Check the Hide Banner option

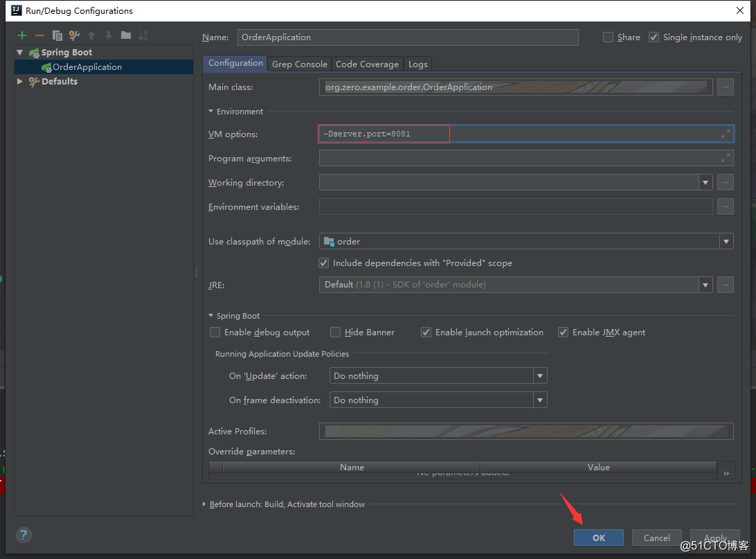click(335, 332)
